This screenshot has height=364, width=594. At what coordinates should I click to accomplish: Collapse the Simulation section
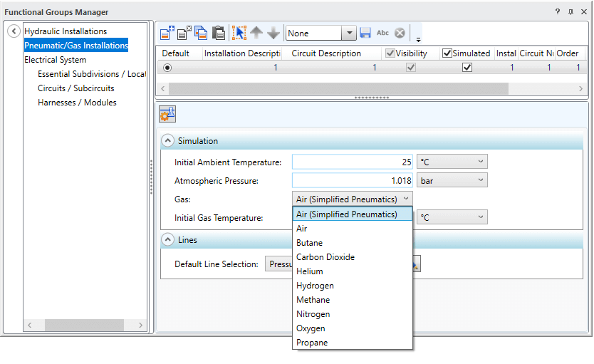pyautogui.click(x=167, y=140)
